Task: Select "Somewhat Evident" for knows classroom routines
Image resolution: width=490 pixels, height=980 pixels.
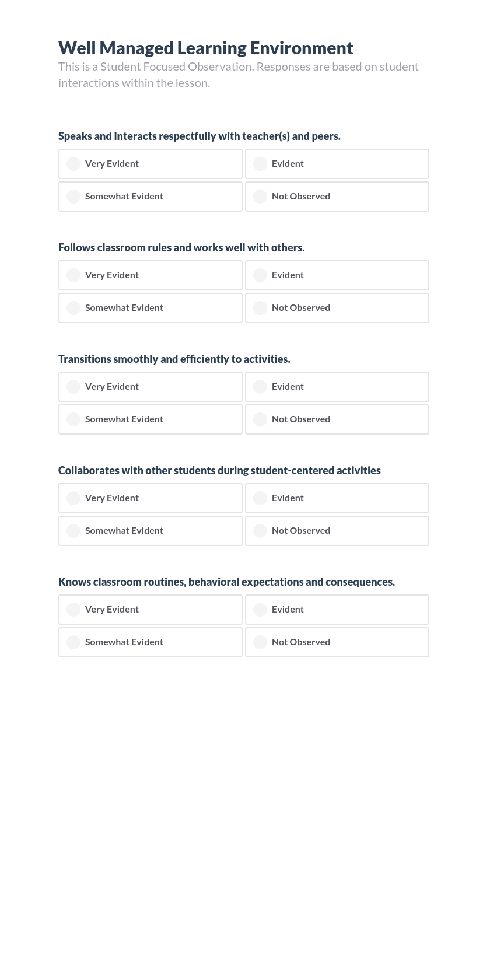Action: pos(150,642)
